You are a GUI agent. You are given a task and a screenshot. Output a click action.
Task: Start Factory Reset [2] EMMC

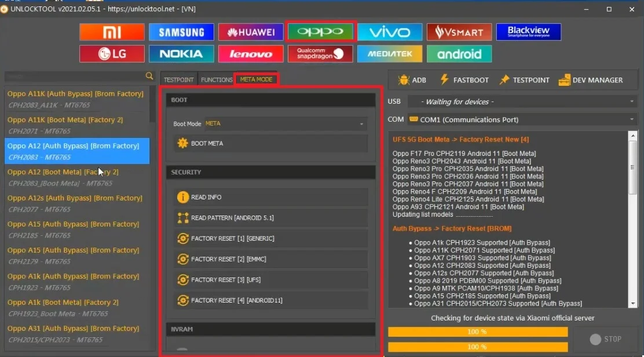click(270, 259)
